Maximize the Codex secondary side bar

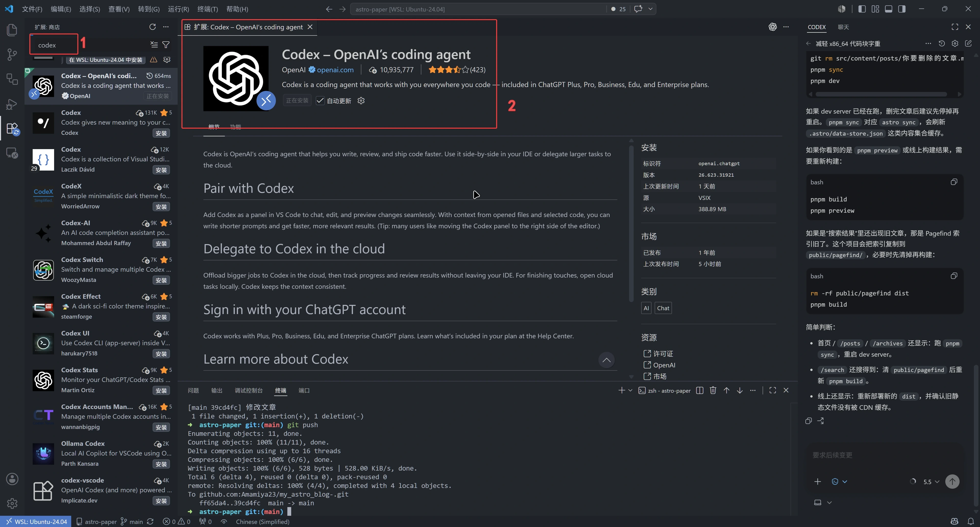tap(955, 27)
